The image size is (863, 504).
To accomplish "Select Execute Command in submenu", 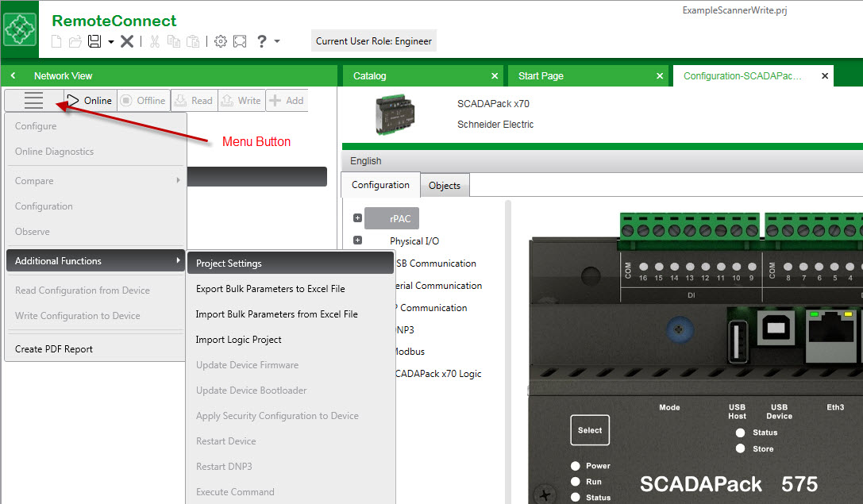I will tap(291, 491).
